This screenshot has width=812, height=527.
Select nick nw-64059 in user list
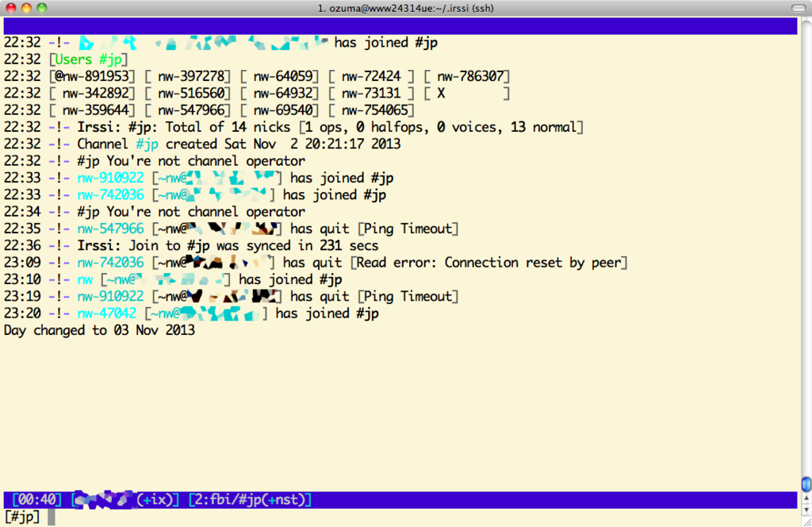[283, 76]
